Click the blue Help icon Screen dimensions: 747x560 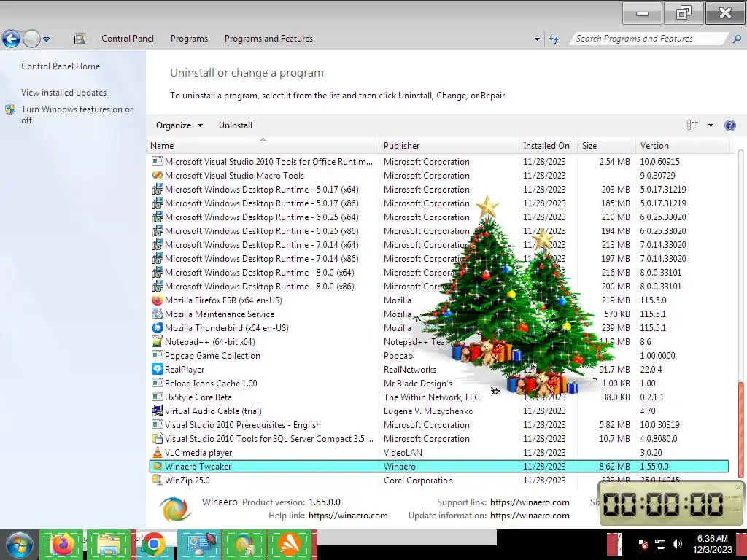coord(729,125)
